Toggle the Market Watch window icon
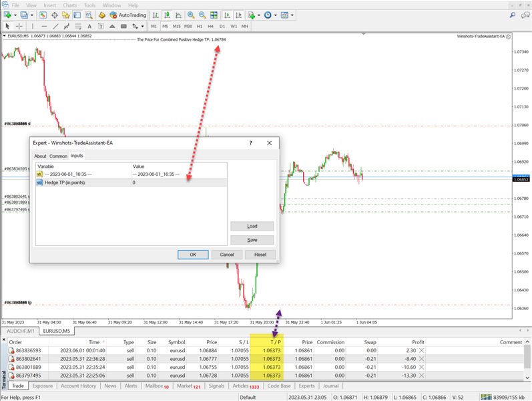Image resolution: width=532 pixels, height=401 pixels. pos(43,15)
